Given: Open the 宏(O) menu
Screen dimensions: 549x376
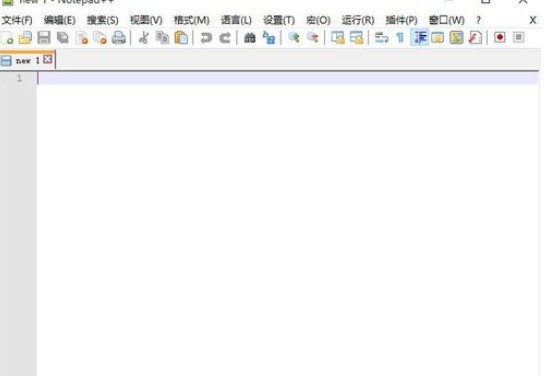Looking at the screenshot, I should click(318, 20).
